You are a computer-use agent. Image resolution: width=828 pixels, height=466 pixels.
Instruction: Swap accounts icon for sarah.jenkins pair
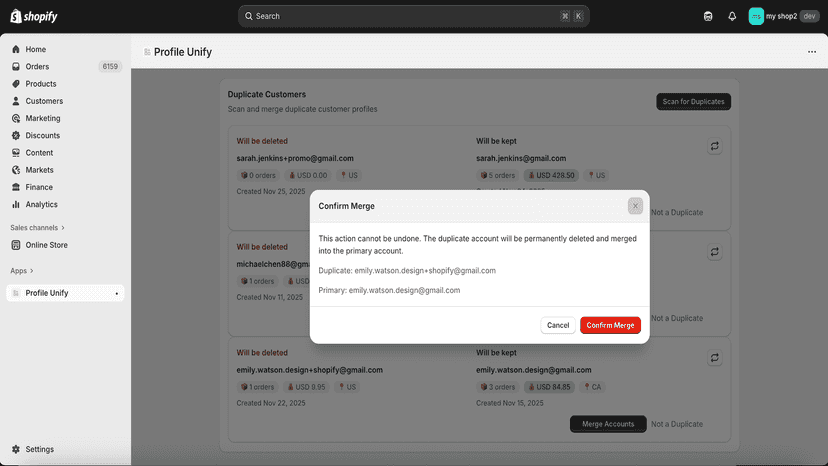714,146
